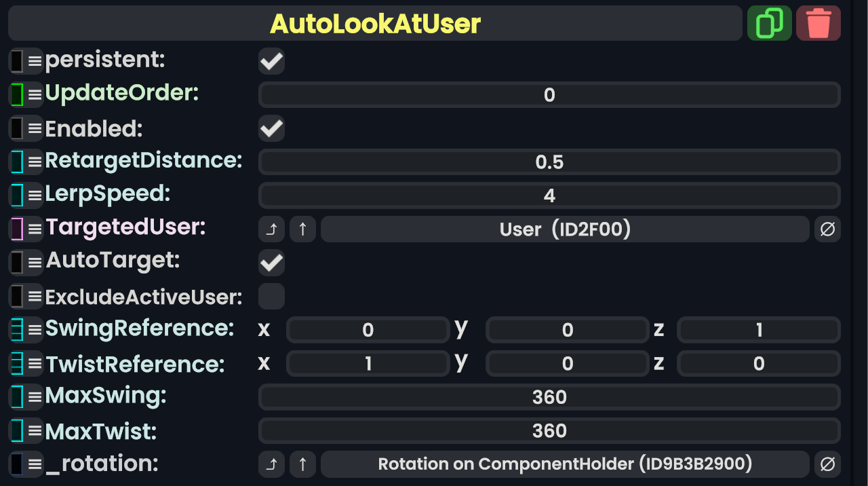Screen dimensions: 868x486
Task: Toggle the Enabled checkbox off
Action: tap(271, 129)
